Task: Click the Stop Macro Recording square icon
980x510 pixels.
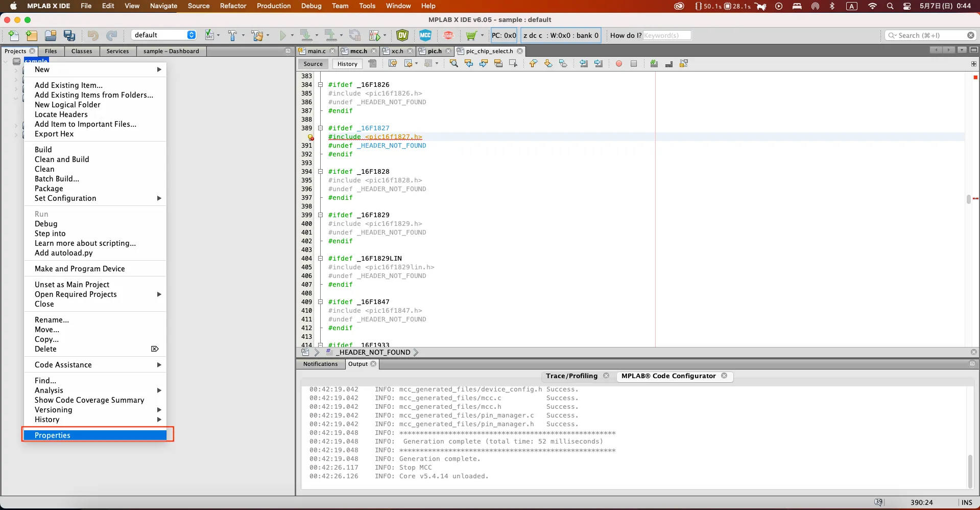Action: pyautogui.click(x=634, y=64)
